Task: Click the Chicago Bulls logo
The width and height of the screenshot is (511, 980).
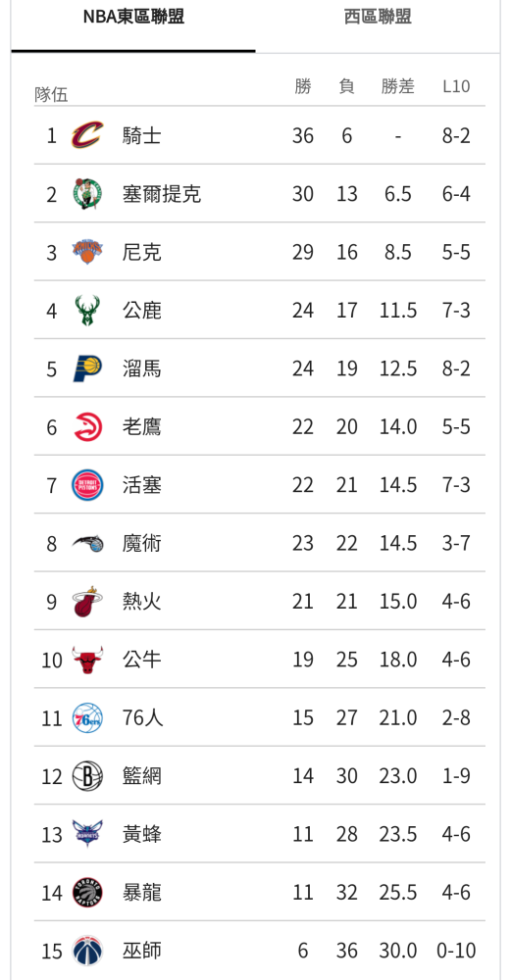Action: coord(87,660)
